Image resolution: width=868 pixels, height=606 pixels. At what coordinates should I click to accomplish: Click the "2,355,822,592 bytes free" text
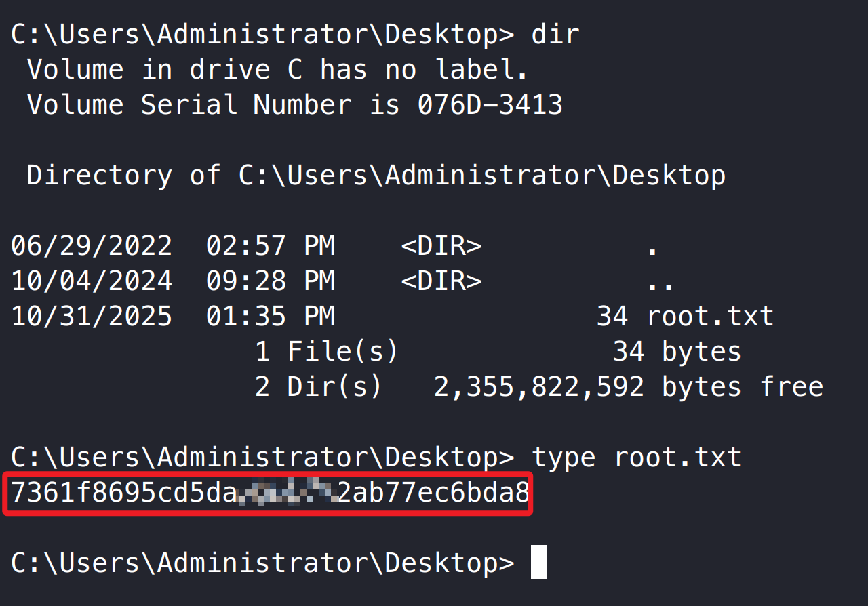click(x=628, y=386)
